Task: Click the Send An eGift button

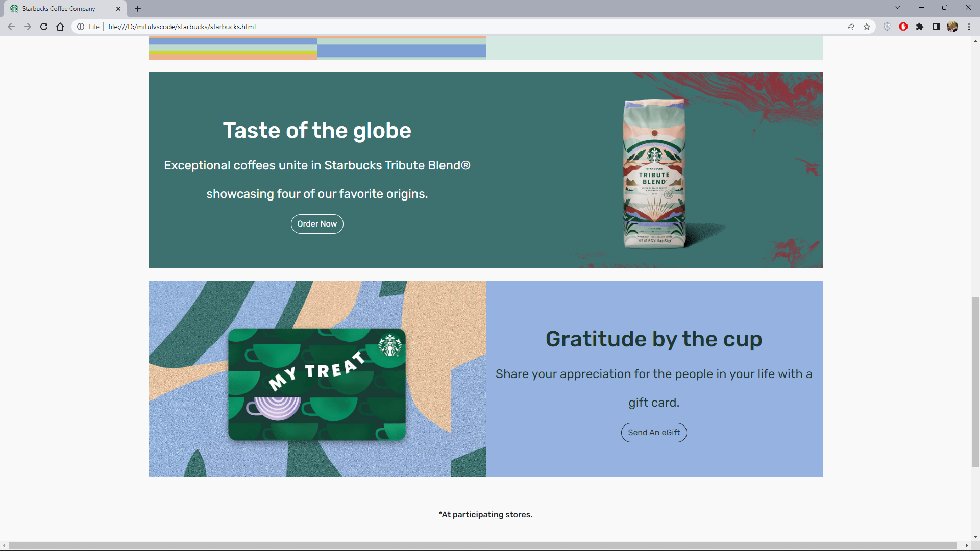Action: (654, 432)
